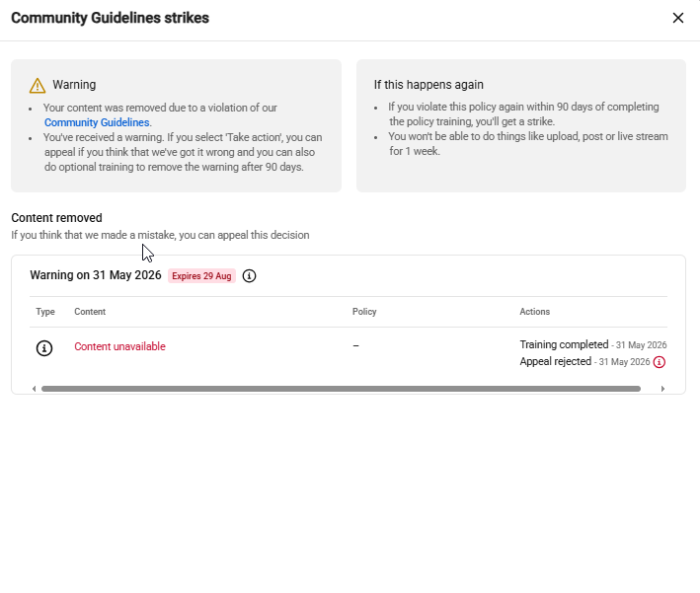Click the left arrow of the horizontal scrollbar
700x593 pixels.
34,389
